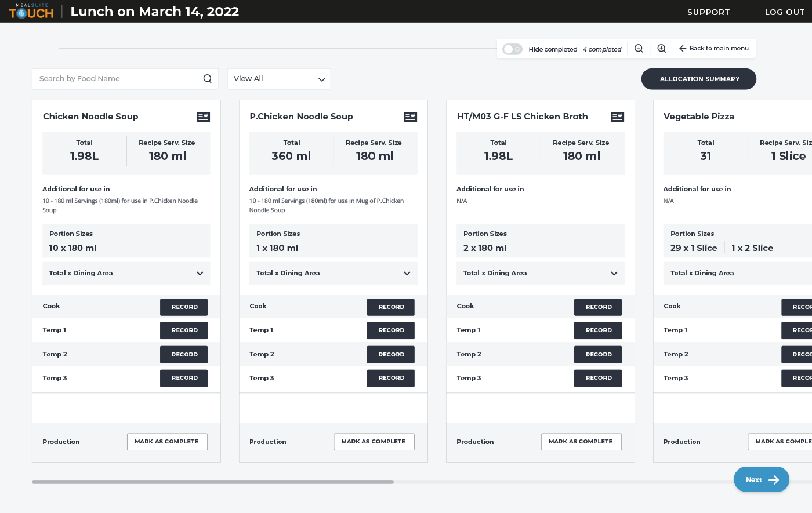Open the Allocation Summary
Screen dimensions: 812x513
pyautogui.click(x=698, y=78)
